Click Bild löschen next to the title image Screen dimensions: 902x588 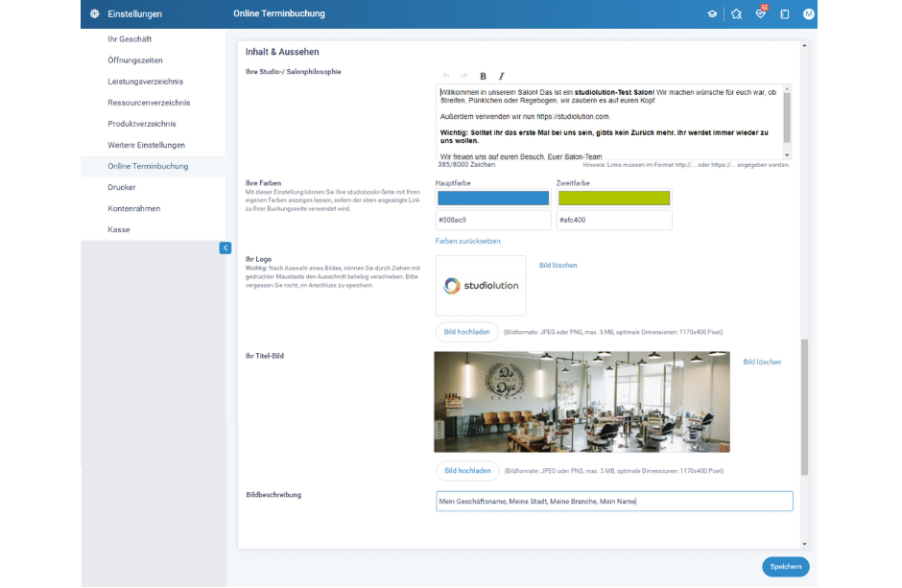coord(762,363)
